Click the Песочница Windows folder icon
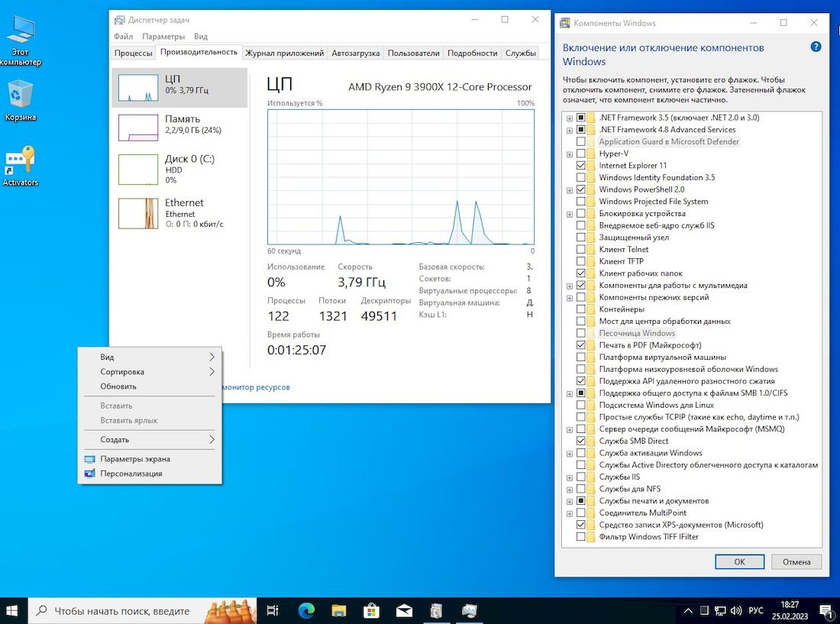Viewport: 840px width, 624px height. coord(591,333)
